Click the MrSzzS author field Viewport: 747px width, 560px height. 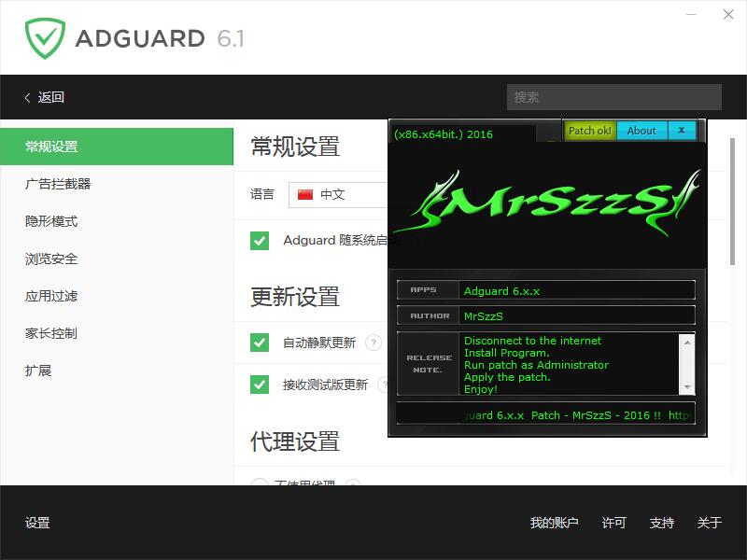(576, 315)
